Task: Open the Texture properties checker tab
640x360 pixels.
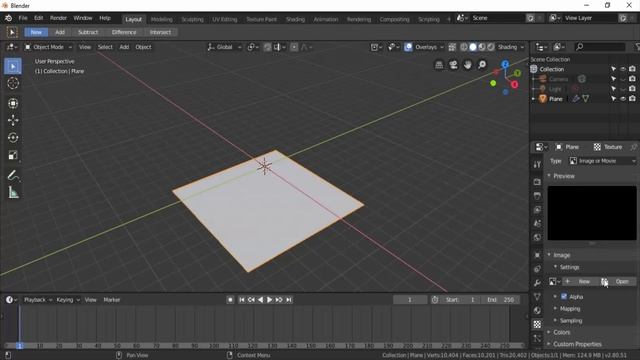Action: 537,324
